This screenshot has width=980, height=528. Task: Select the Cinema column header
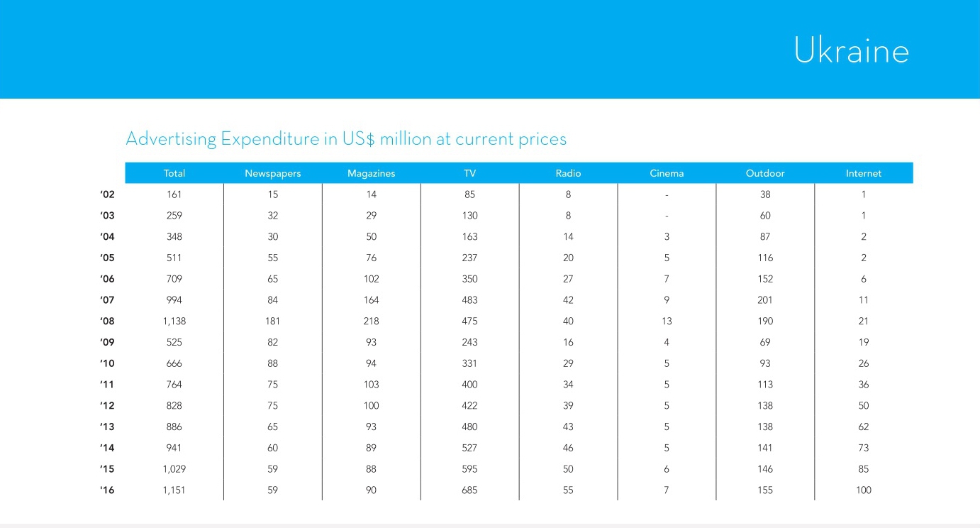667,173
